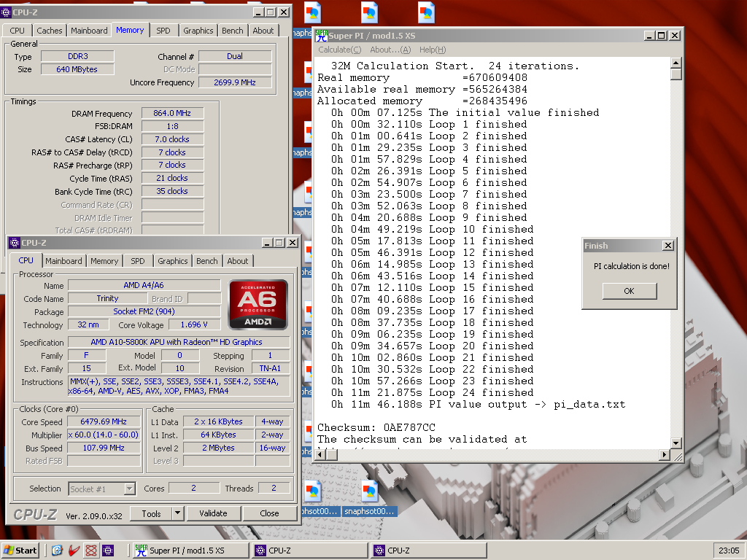This screenshot has height=560, width=747.
Task: Open the About menu in Super PI
Action: [390, 50]
